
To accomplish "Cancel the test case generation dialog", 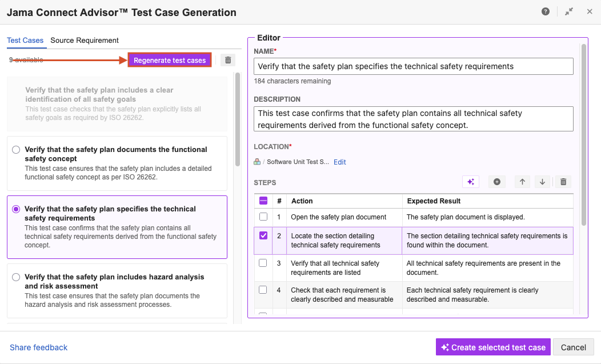I will [574, 347].
